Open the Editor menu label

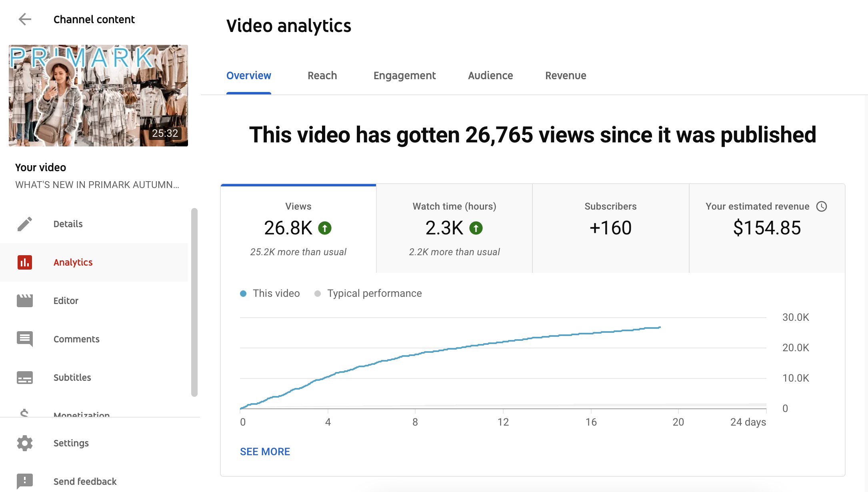pyautogui.click(x=66, y=301)
